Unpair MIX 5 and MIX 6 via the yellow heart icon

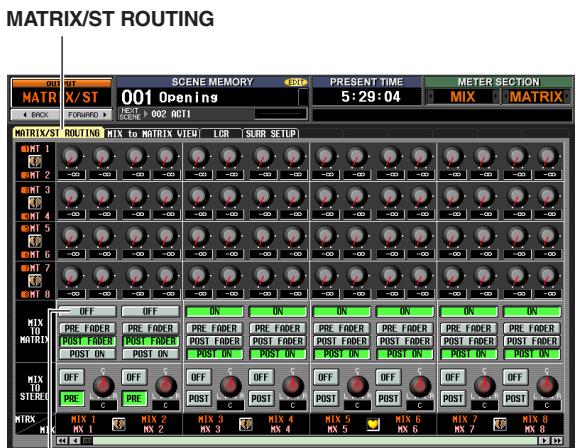(x=372, y=424)
